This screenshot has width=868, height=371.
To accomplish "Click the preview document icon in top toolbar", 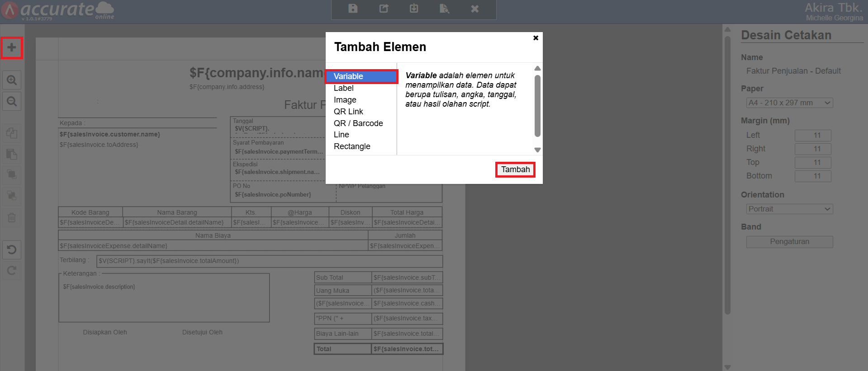I will point(444,9).
